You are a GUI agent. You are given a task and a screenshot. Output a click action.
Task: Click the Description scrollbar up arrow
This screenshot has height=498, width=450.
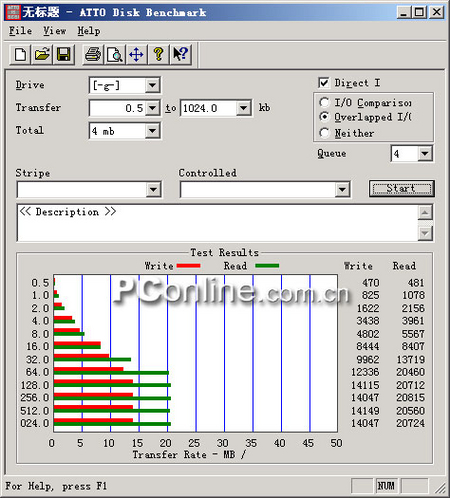pos(425,213)
